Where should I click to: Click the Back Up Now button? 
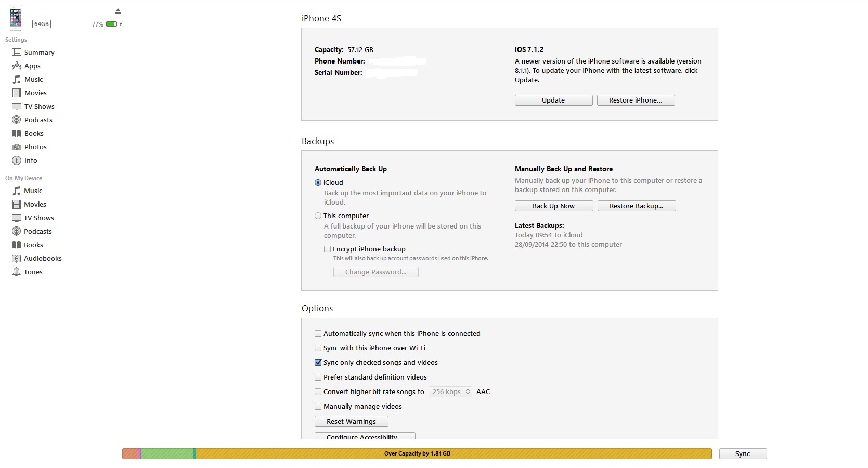pyautogui.click(x=554, y=206)
